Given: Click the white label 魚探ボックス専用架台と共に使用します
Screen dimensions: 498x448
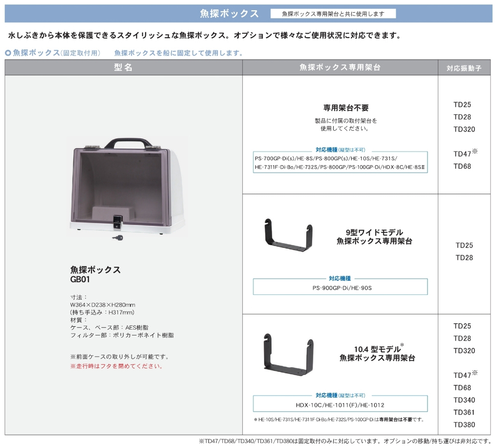Looking at the screenshot, I should click(333, 14).
